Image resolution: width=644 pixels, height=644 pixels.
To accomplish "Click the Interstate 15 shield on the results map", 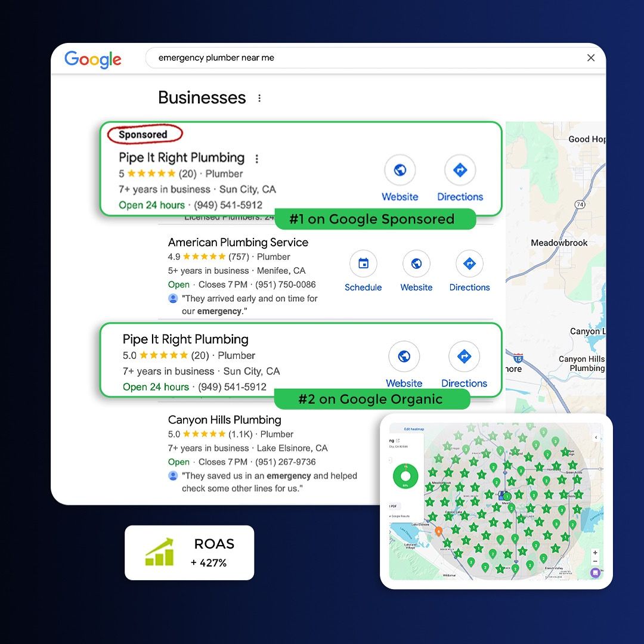I will (x=518, y=358).
